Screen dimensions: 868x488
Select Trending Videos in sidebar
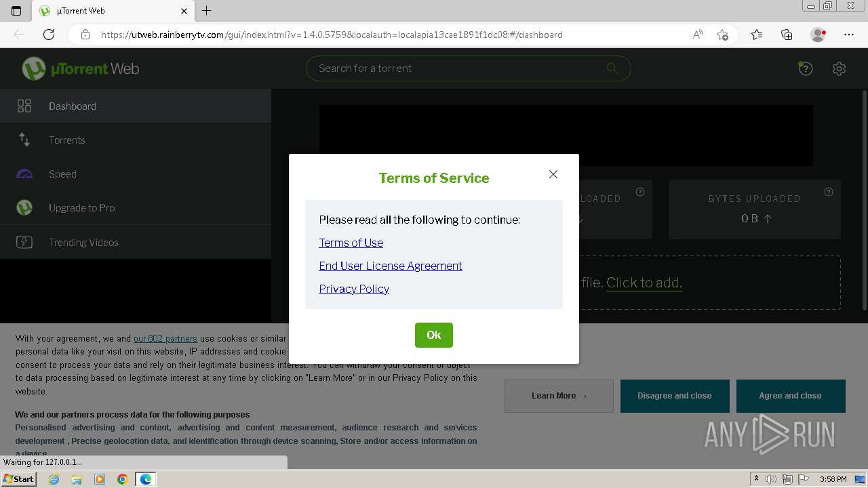[136, 242]
